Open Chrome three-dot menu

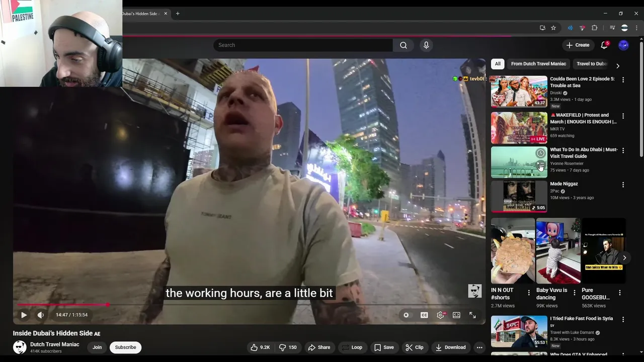point(636,28)
